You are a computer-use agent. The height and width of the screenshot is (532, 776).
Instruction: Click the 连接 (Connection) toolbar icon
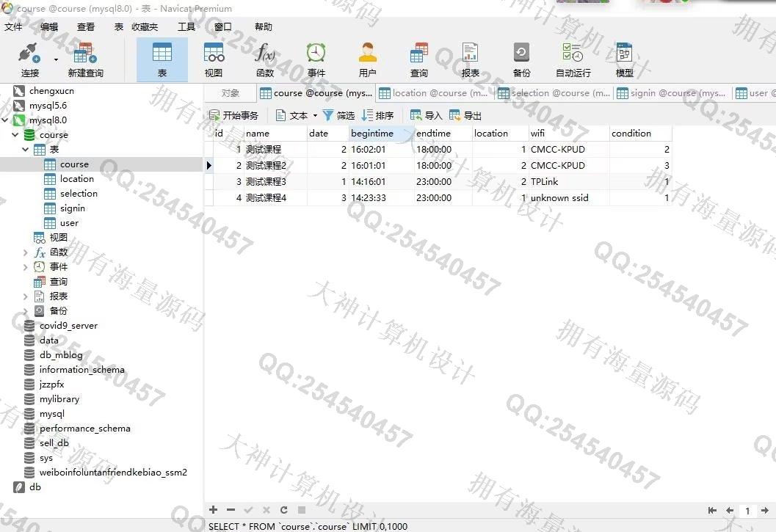tap(29, 59)
